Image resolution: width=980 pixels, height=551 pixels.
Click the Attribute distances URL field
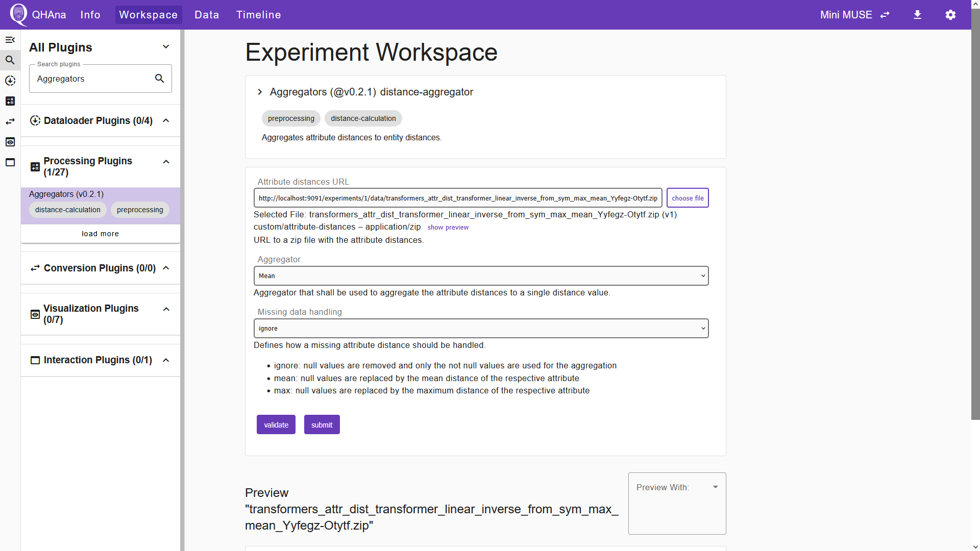pos(458,198)
